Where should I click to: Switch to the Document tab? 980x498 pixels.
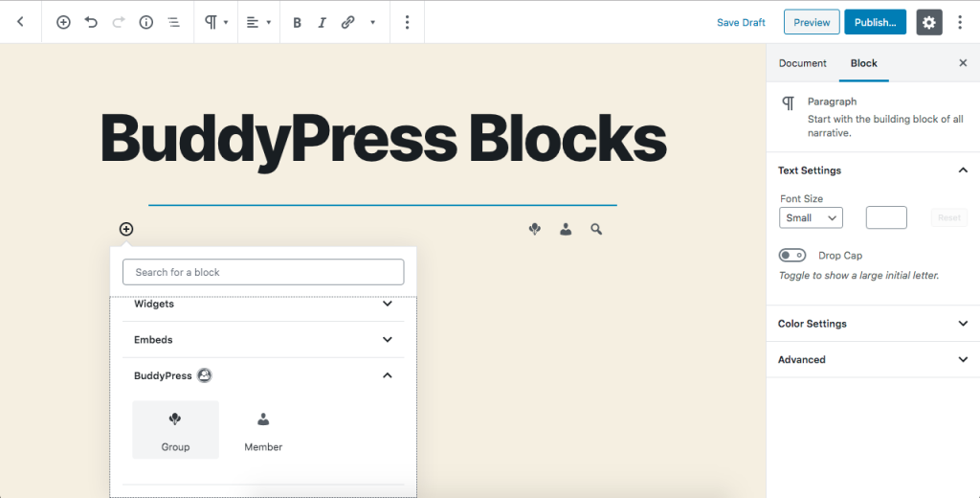(803, 63)
